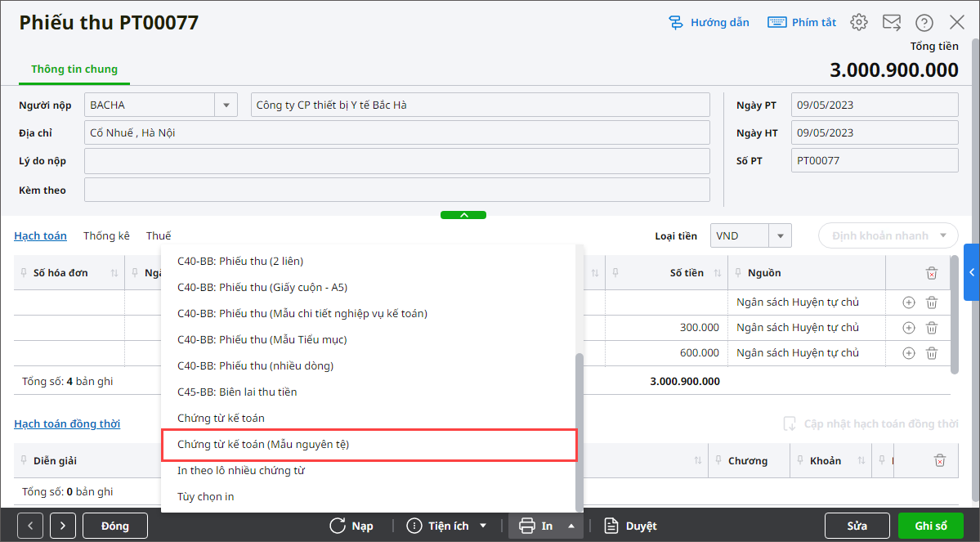The image size is (980, 542).
Task: Switch to Thông tin chung tab
Action: [74, 69]
